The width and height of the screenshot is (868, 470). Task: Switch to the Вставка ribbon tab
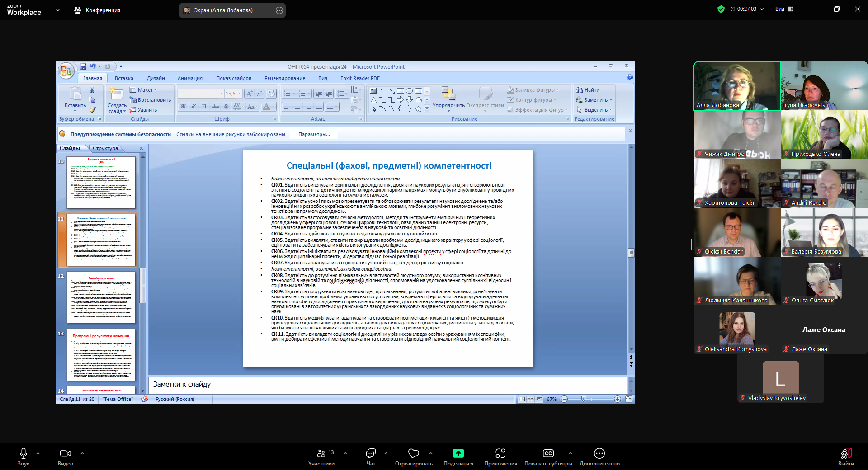pos(124,78)
